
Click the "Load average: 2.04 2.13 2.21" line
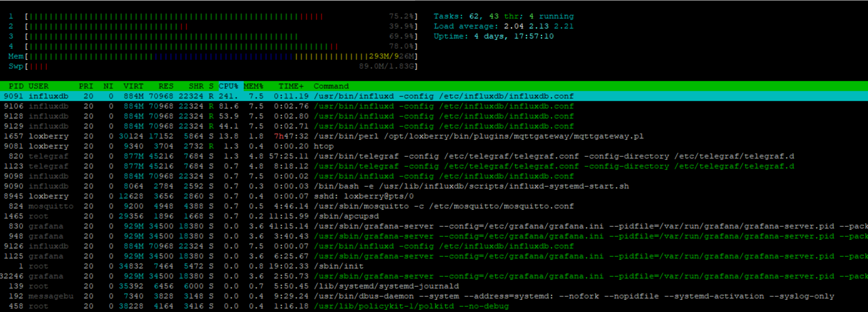tap(504, 26)
